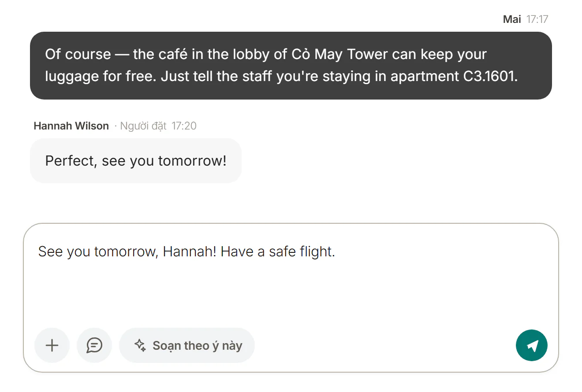Click the 17:20 message timestamp

[184, 126]
